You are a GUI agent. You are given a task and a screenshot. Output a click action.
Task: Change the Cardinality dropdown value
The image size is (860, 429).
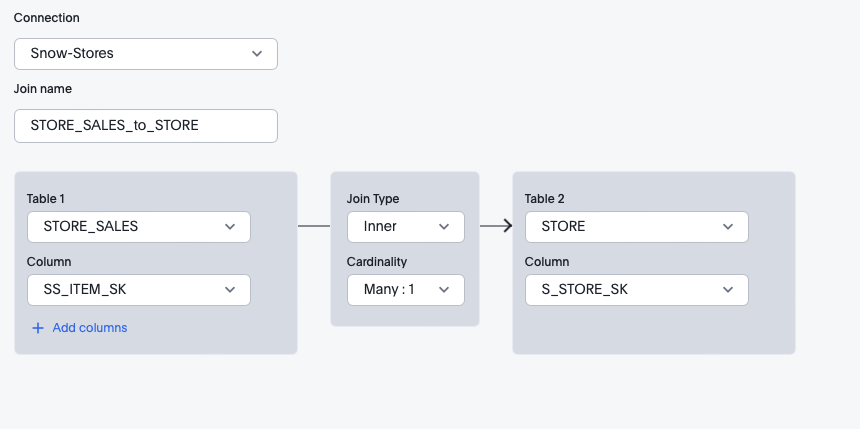(405, 290)
